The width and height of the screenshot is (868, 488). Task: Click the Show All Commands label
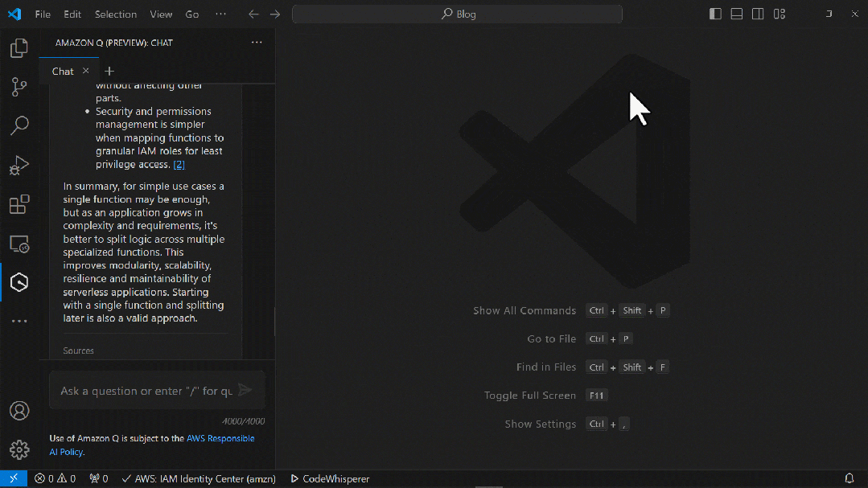point(525,310)
